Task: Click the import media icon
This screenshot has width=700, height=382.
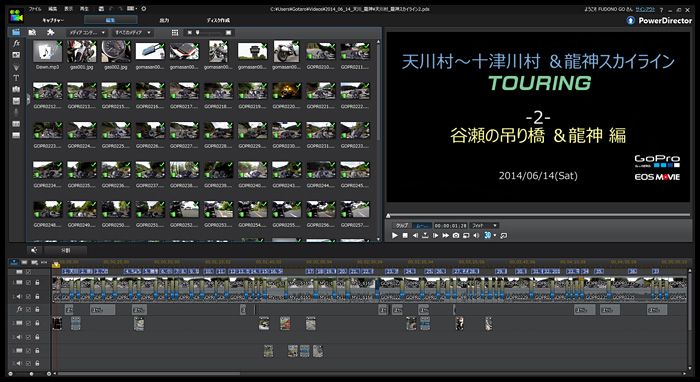Action: tap(32, 32)
